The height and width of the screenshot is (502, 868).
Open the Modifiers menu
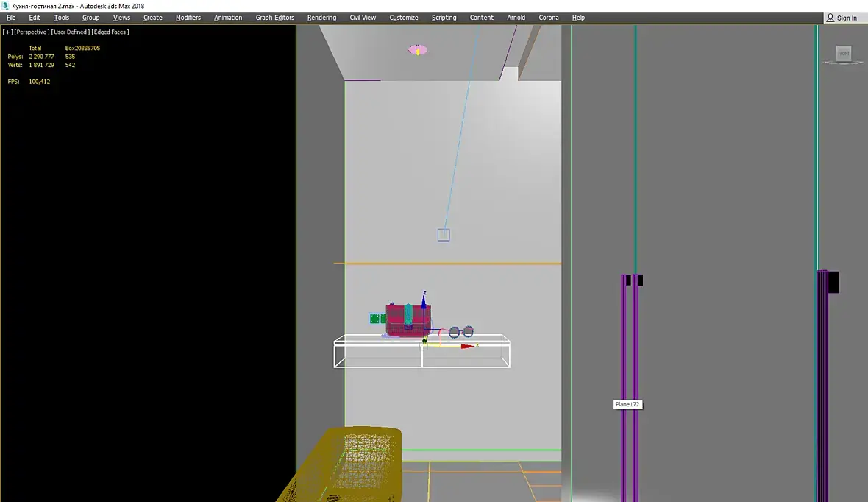pyautogui.click(x=188, y=18)
